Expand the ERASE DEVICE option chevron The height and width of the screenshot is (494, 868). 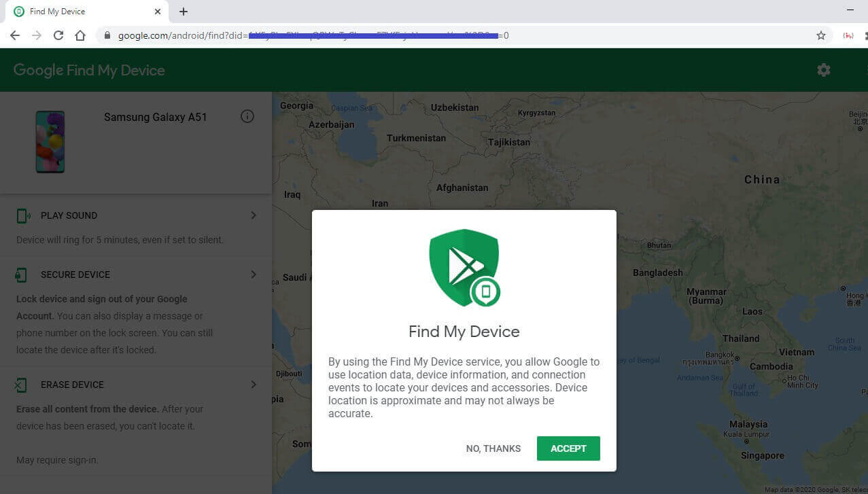[254, 385]
